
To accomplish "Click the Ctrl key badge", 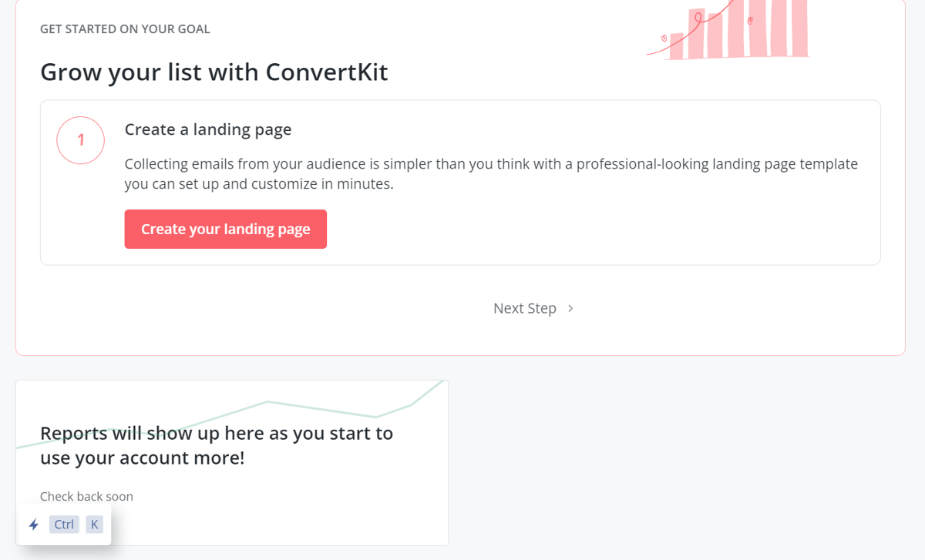I will click(x=64, y=525).
